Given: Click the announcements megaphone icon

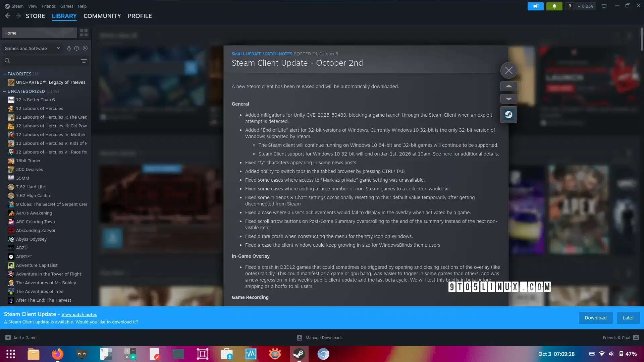Looking at the screenshot, I should [x=535, y=6].
